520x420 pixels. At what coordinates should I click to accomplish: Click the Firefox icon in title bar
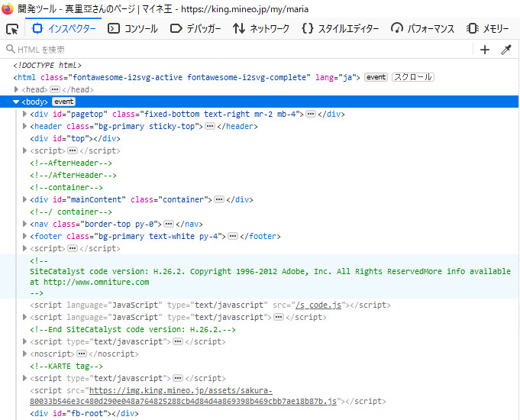click(8, 8)
